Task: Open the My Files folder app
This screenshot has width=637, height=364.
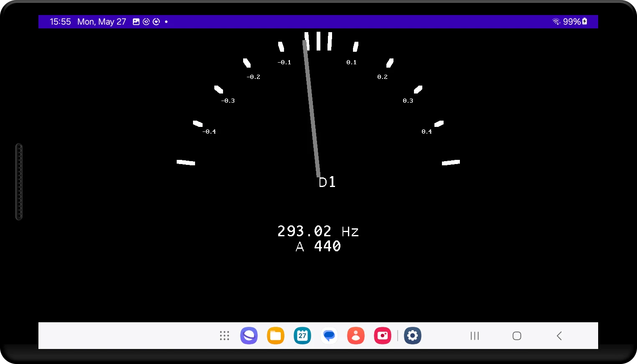Action: (276, 336)
